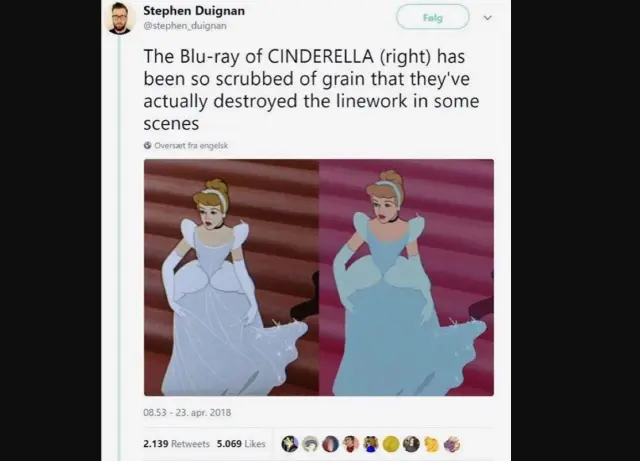Open the liker avatar with the red scarf
This screenshot has width=640, height=461.
351,444
